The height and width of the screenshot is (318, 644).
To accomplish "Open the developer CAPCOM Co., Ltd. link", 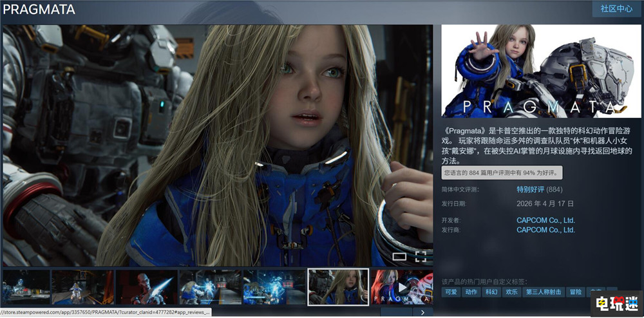I will tap(545, 220).
